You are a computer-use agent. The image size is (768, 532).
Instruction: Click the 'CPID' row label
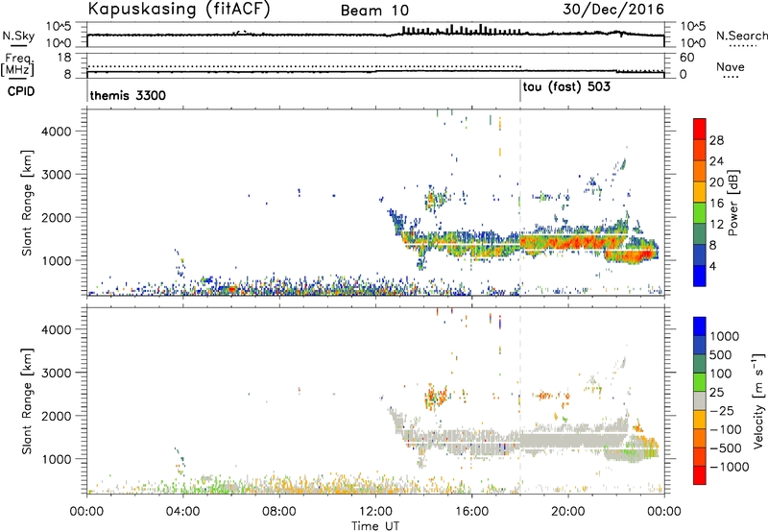[21, 91]
